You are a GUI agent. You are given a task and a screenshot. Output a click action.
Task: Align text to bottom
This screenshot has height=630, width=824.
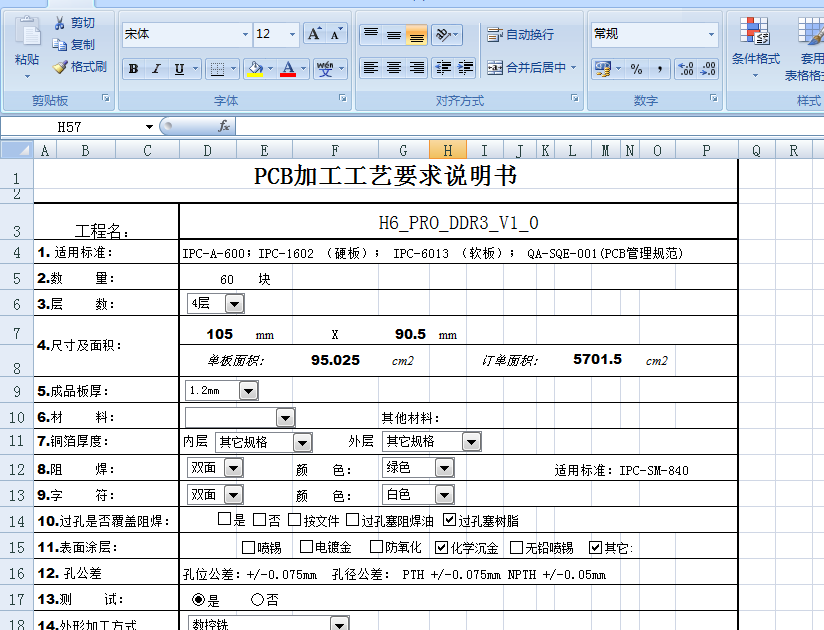point(416,34)
